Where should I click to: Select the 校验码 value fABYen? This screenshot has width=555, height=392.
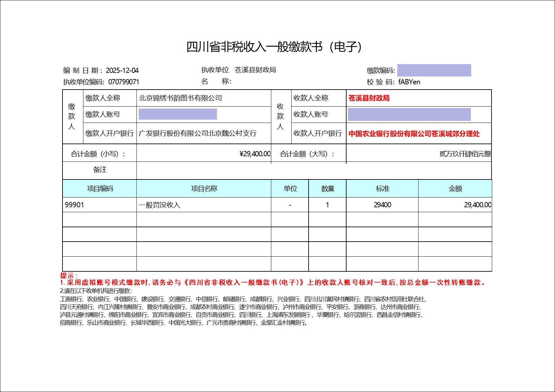click(409, 82)
